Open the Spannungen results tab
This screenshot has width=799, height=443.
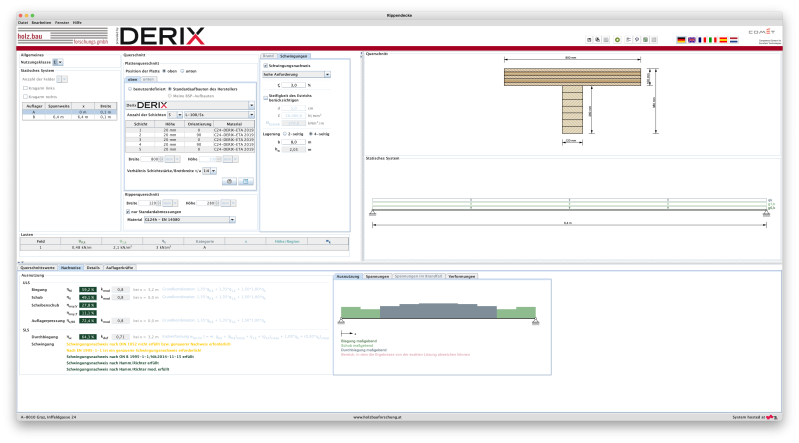[x=377, y=274]
